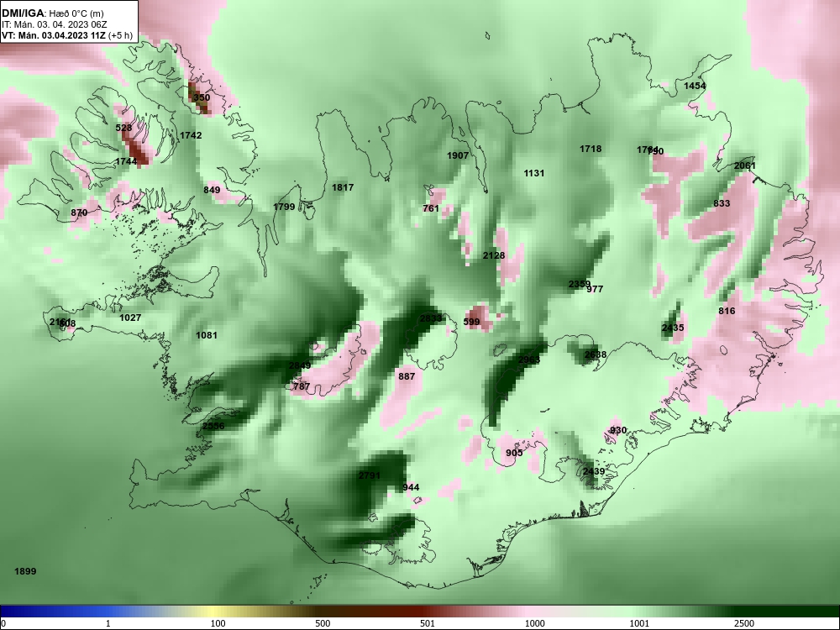Pick the 2435 value in dark green
Screen dimensions: 840x630
(x=672, y=328)
